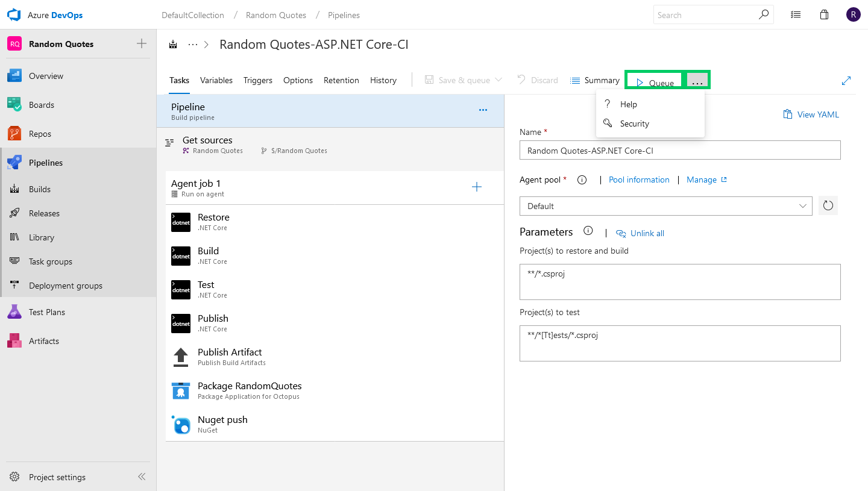Click the Summary button
Screen dimensions: 868x491
[595, 80]
